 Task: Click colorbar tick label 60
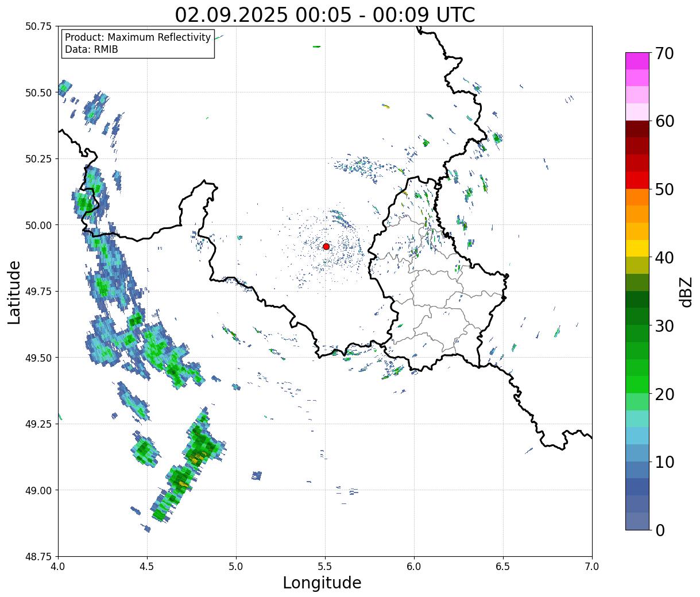click(664, 121)
